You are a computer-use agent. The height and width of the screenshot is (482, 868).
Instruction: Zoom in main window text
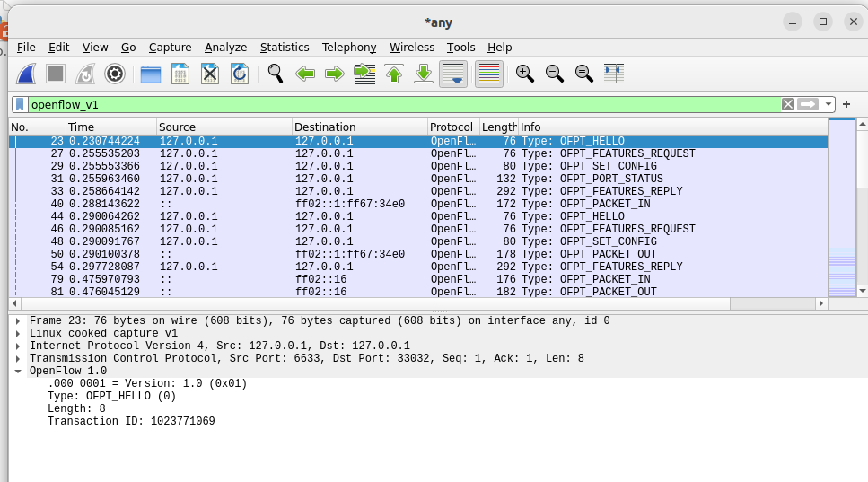pos(525,74)
